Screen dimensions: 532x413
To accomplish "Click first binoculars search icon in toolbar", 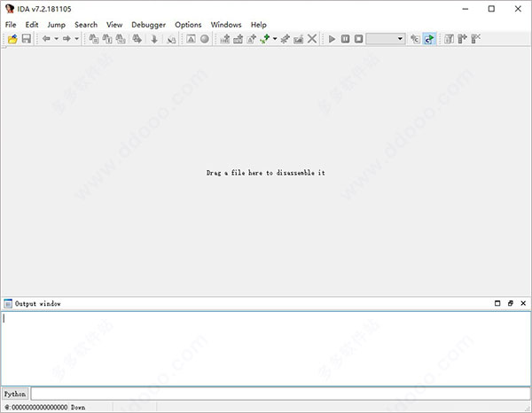I will click(94, 39).
